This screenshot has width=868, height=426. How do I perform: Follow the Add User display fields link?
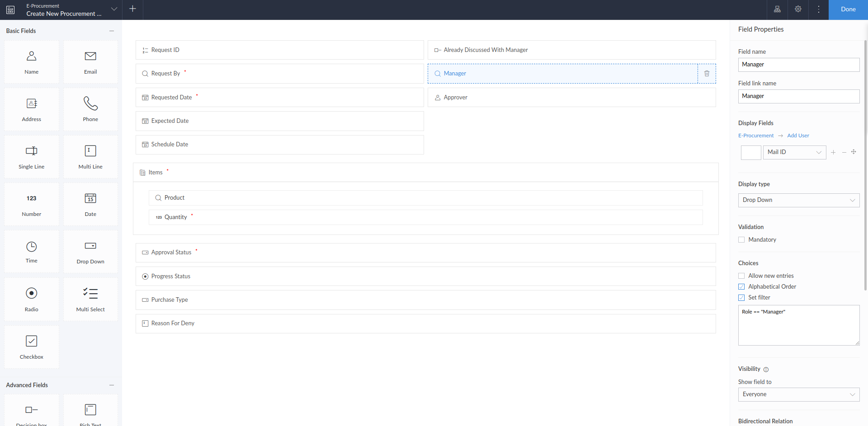pos(797,135)
